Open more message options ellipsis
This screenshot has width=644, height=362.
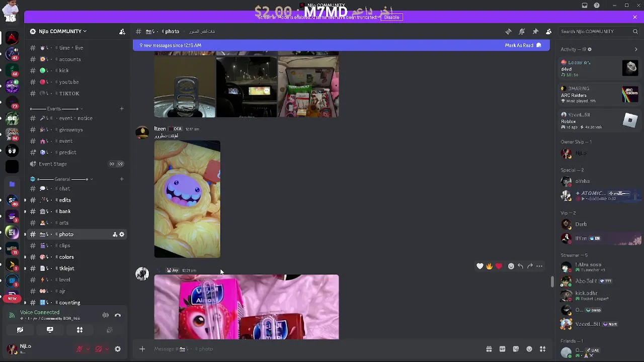(539, 266)
